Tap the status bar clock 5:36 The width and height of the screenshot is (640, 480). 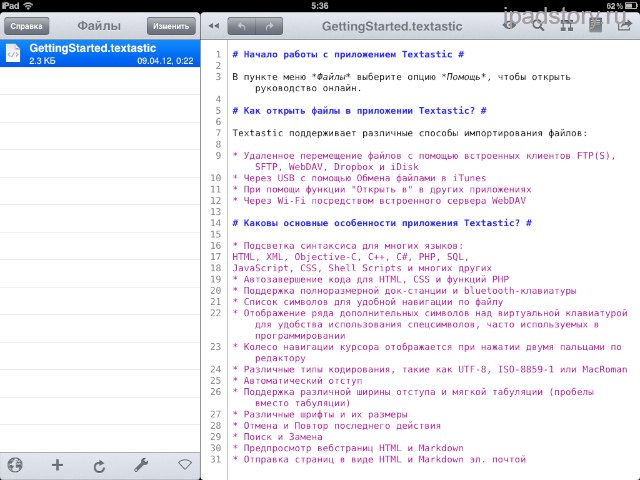[x=320, y=6]
